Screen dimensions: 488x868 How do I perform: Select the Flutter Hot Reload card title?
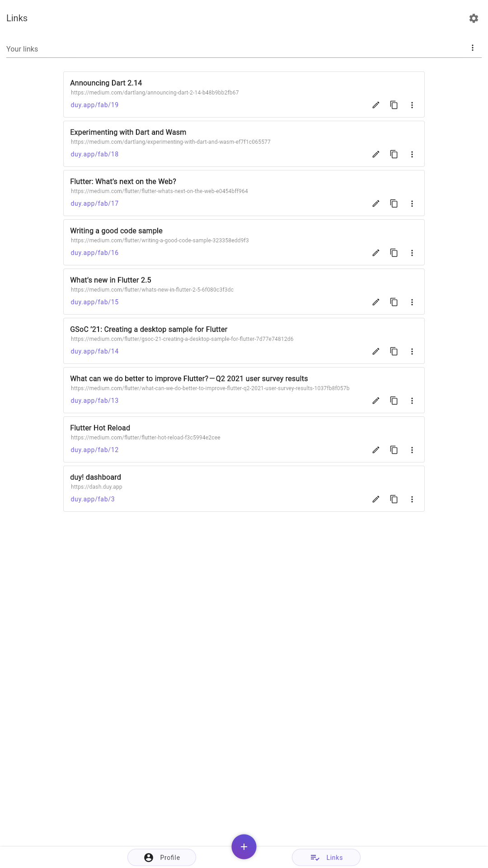click(100, 428)
